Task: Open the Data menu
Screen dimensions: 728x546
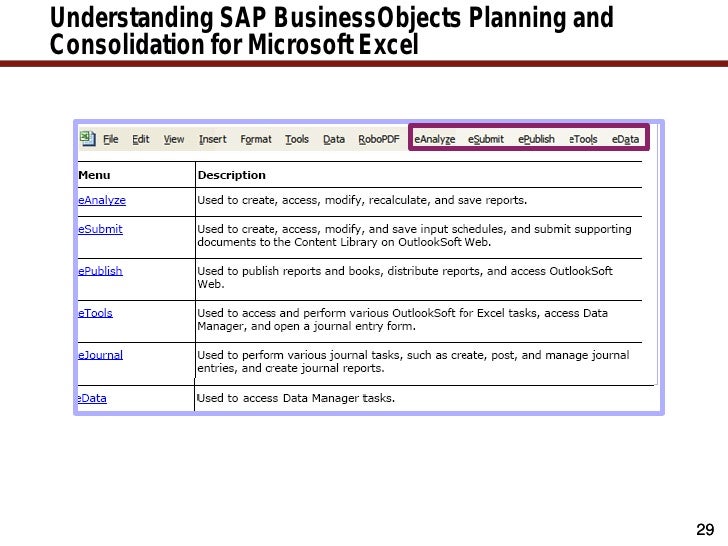Action: 334,139
